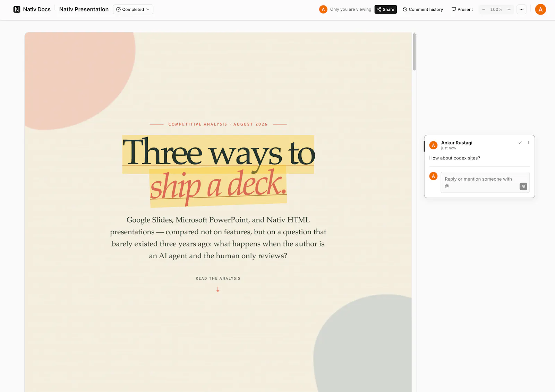This screenshot has height=392, width=555.
Task: Click the Nativ Presentation document title
Action: (x=84, y=9)
